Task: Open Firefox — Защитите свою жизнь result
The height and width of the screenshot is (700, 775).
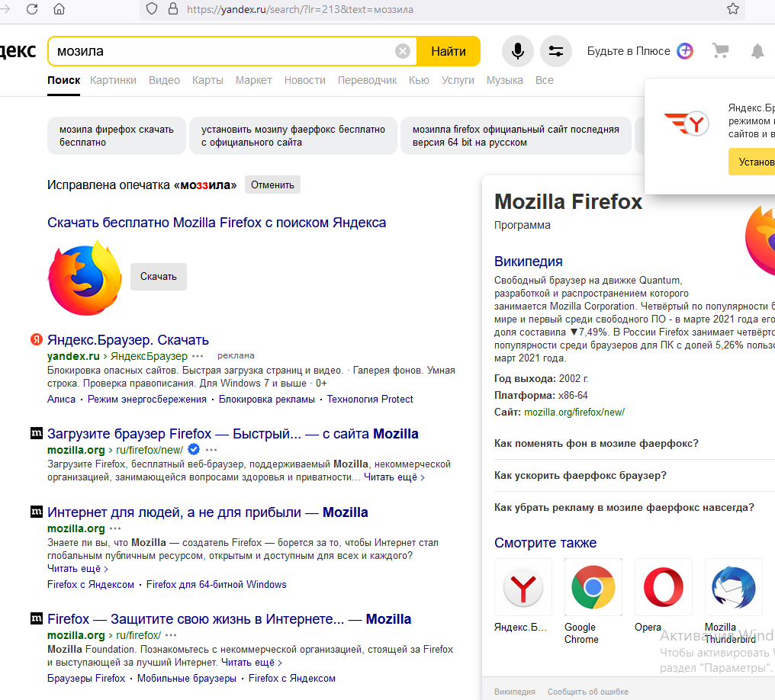Action: click(230, 619)
